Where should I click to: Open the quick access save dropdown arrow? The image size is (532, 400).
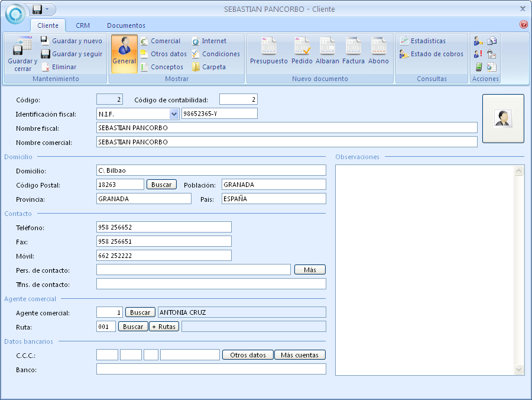pyautogui.click(x=48, y=9)
